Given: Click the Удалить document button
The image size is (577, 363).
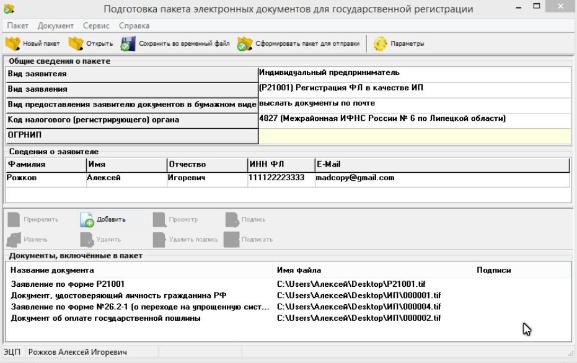Looking at the screenshot, I should tap(100, 239).
